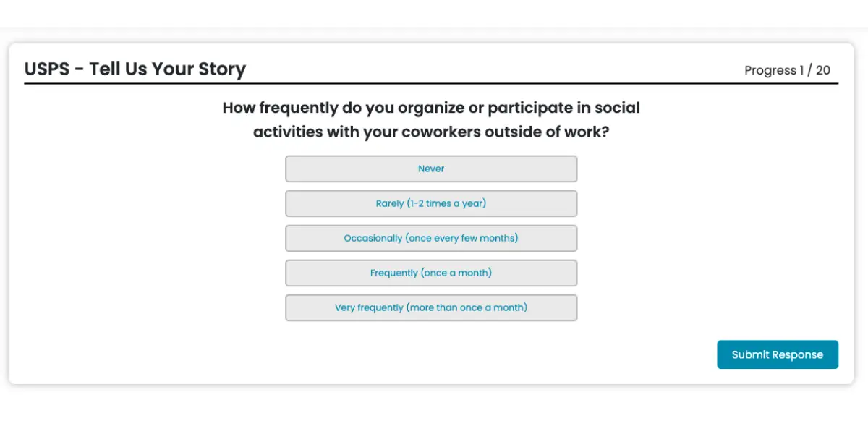This screenshot has width=868, height=434.
Task: Click the word "Submit" on the teal button
Action: click(x=750, y=354)
